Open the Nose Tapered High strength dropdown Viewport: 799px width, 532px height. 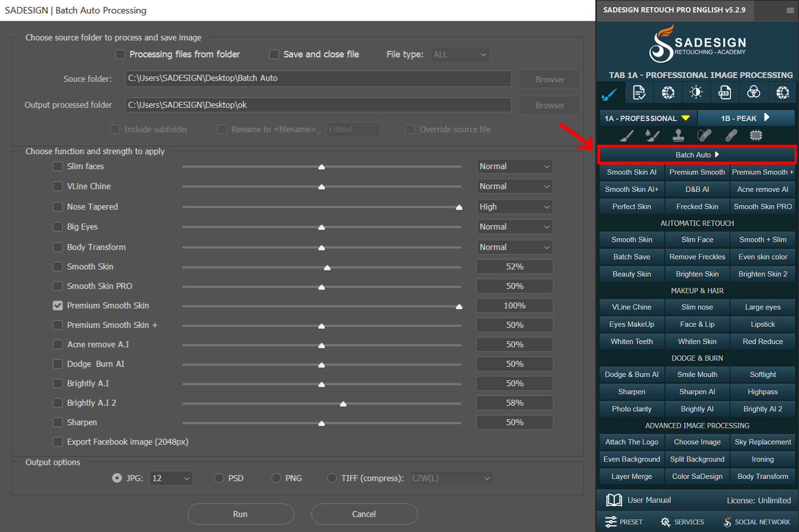tap(515, 207)
